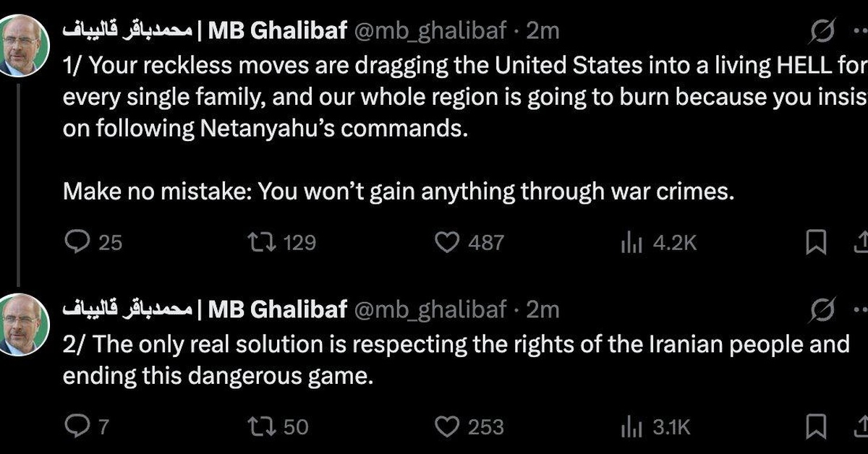
Task: Like the first tweet with 487 likes
Action: (x=447, y=242)
